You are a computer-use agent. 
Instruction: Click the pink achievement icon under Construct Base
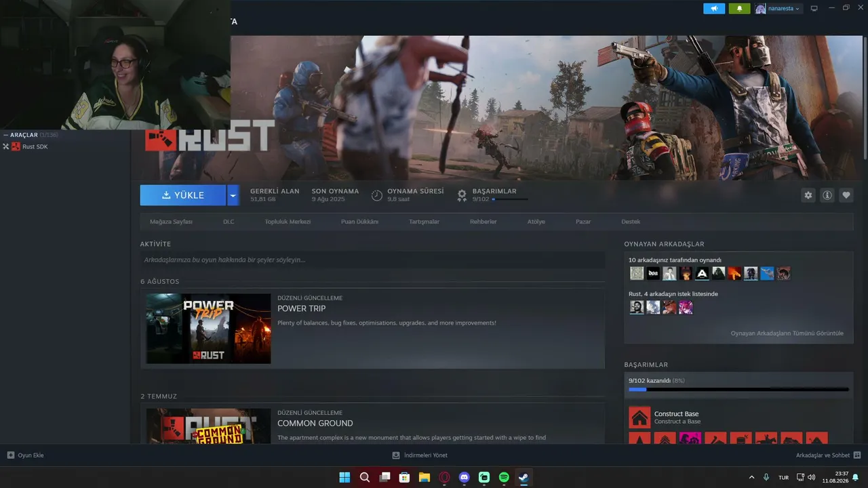(690, 439)
